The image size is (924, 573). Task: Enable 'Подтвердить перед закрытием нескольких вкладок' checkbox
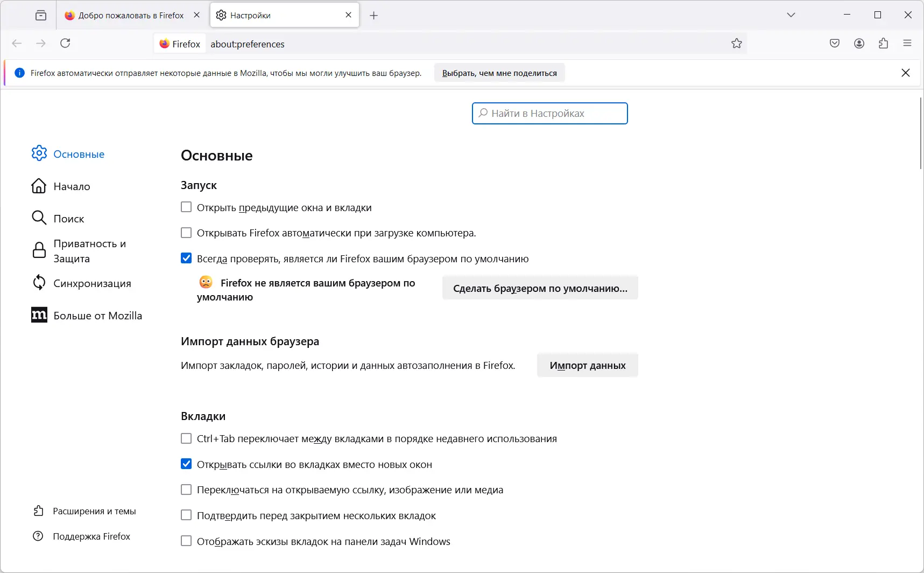coord(186,515)
